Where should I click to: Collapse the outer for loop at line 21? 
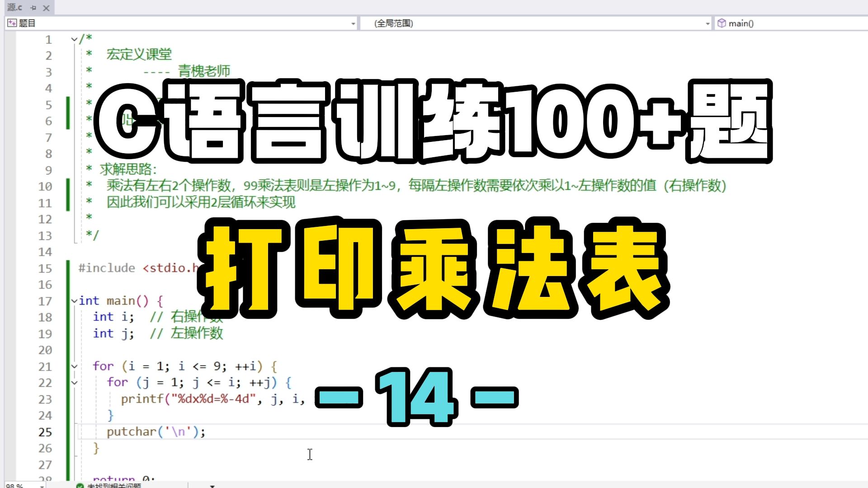pyautogui.click(x=74, y=366)
